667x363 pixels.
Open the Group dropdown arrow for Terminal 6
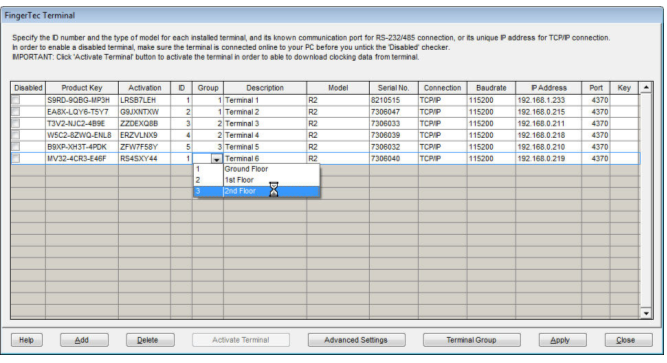217,159
